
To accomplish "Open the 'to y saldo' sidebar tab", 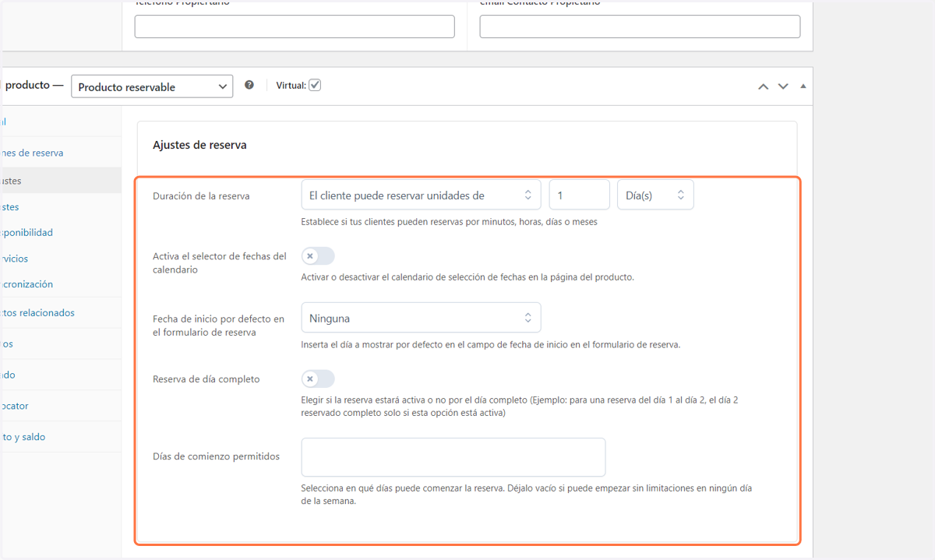I will (23, 437).
